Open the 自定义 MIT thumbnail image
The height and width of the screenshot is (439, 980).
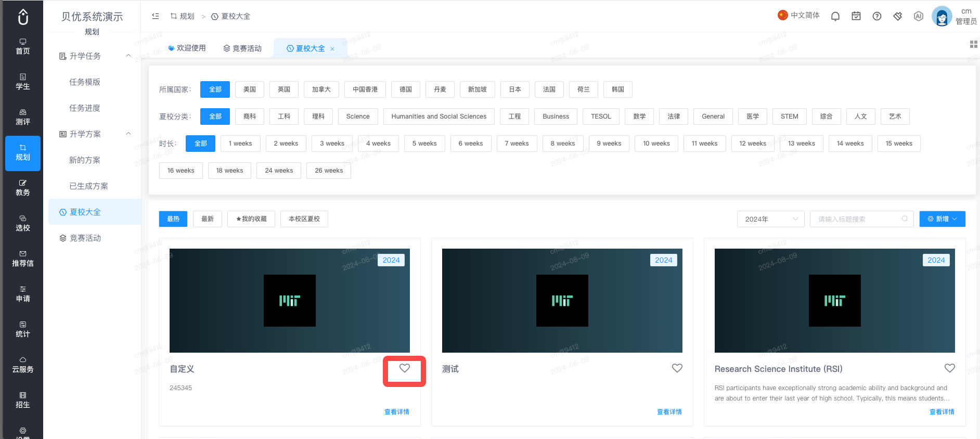pyautogui.click(x=290, y=301)
